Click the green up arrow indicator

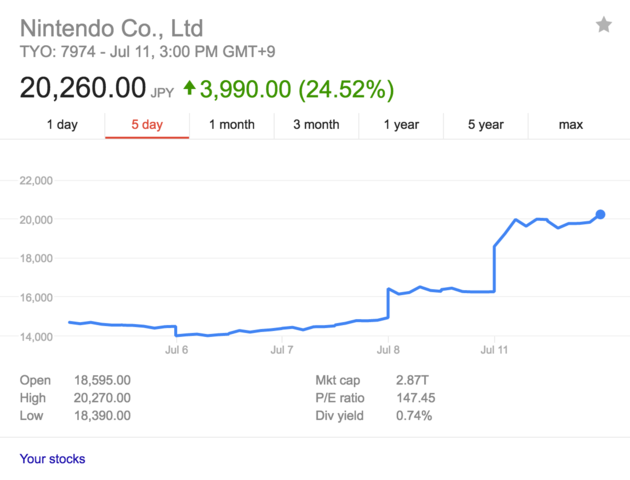coord(189,88)
